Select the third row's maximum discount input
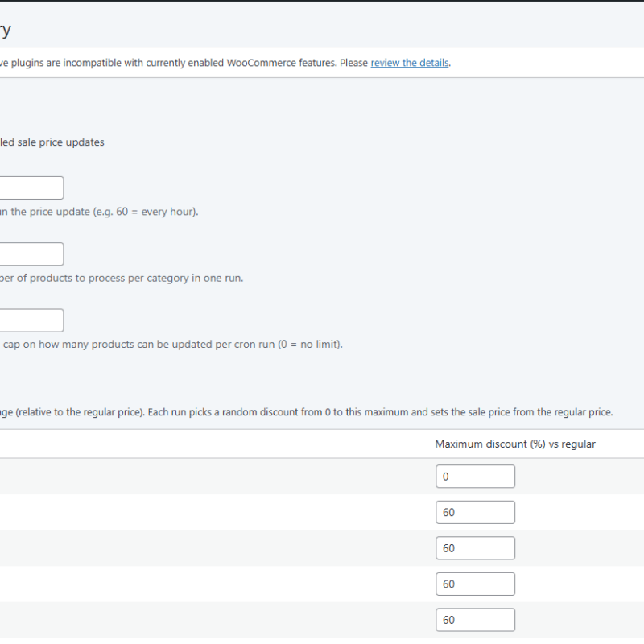The width and height of the screenshot is (644, 644). tap(475, 548)
